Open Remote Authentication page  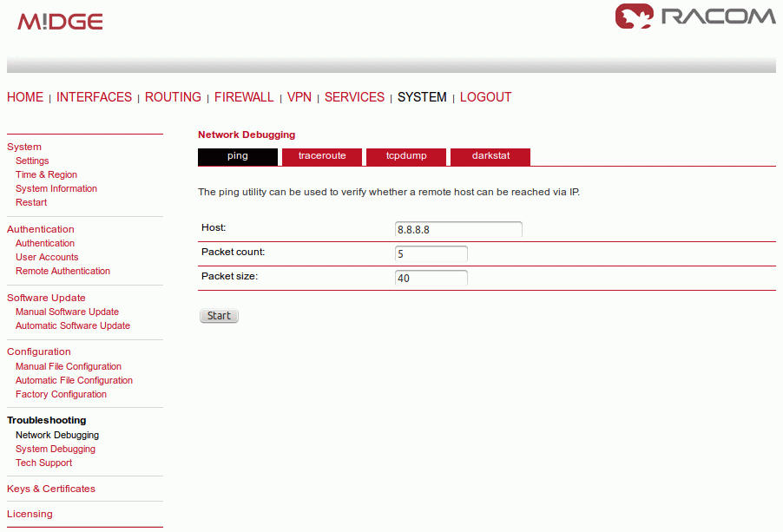63,271
